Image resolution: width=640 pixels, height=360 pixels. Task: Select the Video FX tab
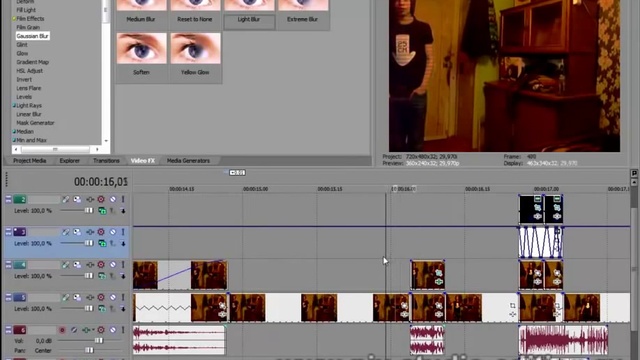click(x=142, y=161)
